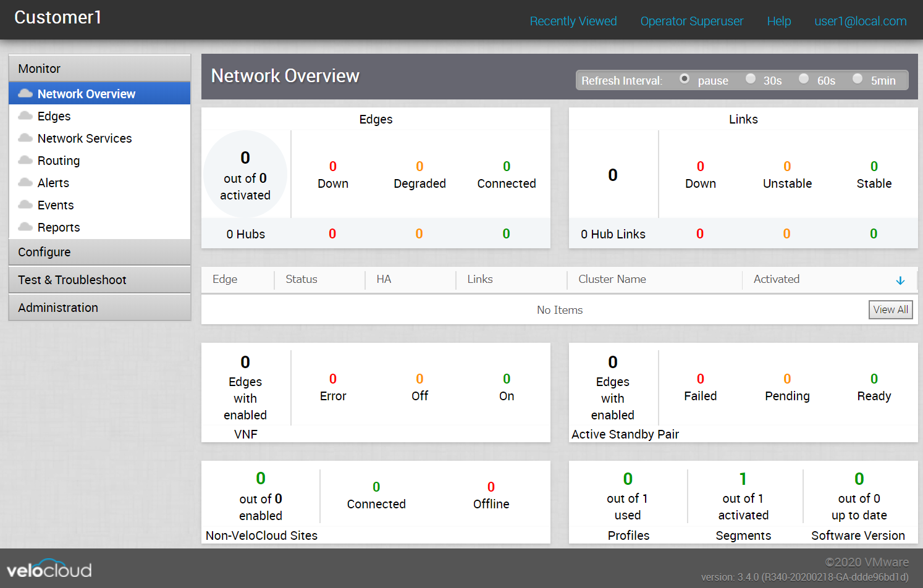Image resolution: width=923 pixels, height=588 pixels.
Task: Choose the 60s refresh interval
Action: coord(804,78)
